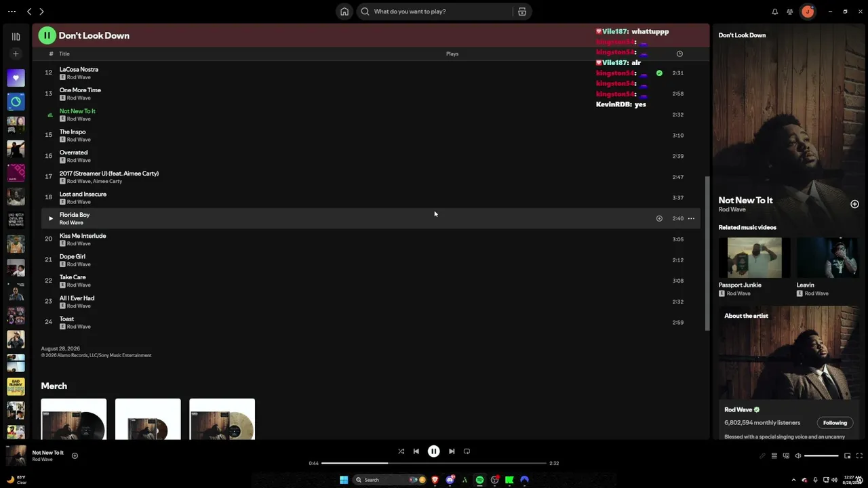
Task: Toggle lyrics microphone icon
Action: (762, 456)
